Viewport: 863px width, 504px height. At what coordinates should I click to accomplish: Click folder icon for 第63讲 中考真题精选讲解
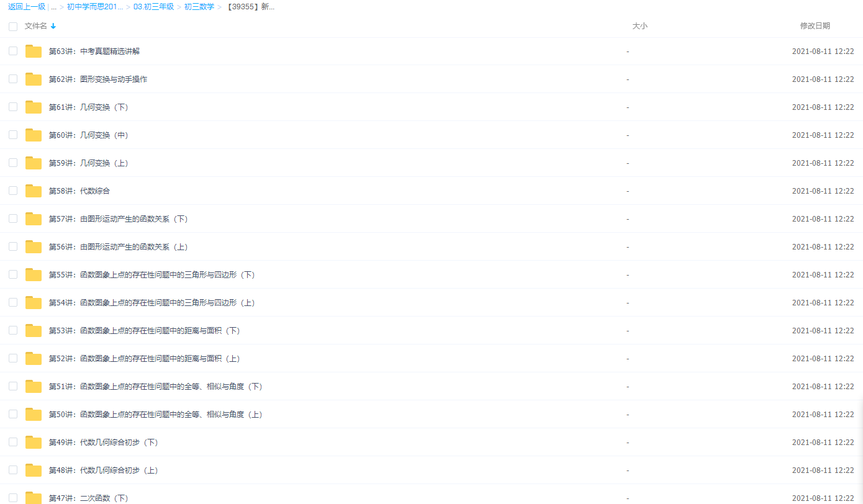click(34, 52)
